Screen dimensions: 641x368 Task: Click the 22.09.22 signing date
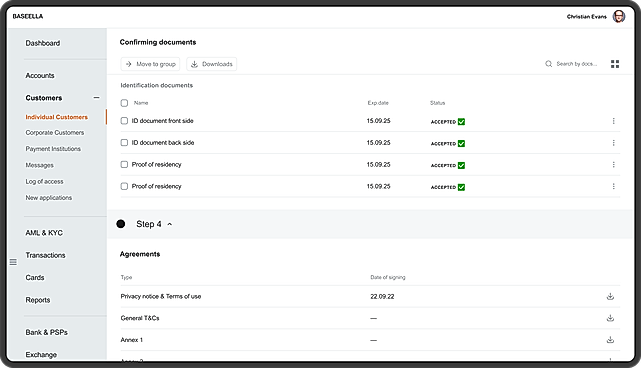pyautogui.click(x=382, y=296)
